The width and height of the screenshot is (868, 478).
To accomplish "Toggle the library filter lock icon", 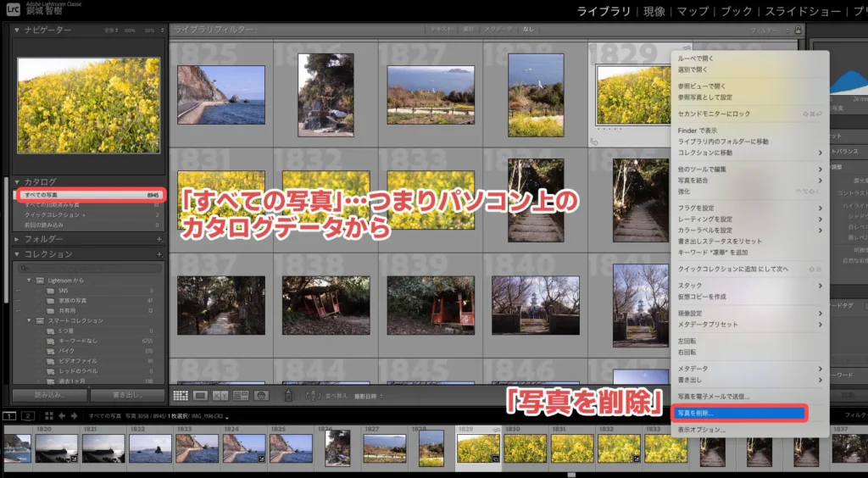I will (x=797, y=31).
